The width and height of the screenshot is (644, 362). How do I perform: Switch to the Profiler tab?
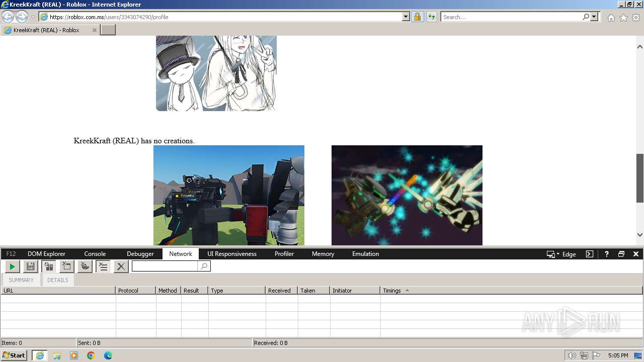coord(284,254)
